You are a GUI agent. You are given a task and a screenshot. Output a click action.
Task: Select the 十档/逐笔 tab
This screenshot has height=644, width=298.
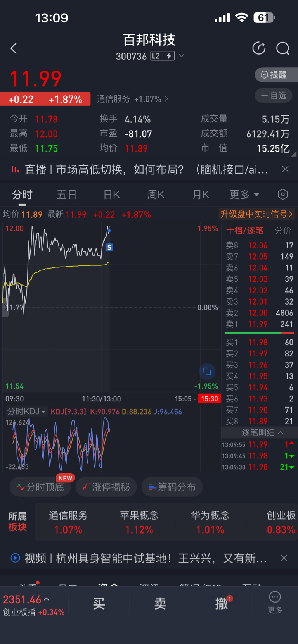244,231
